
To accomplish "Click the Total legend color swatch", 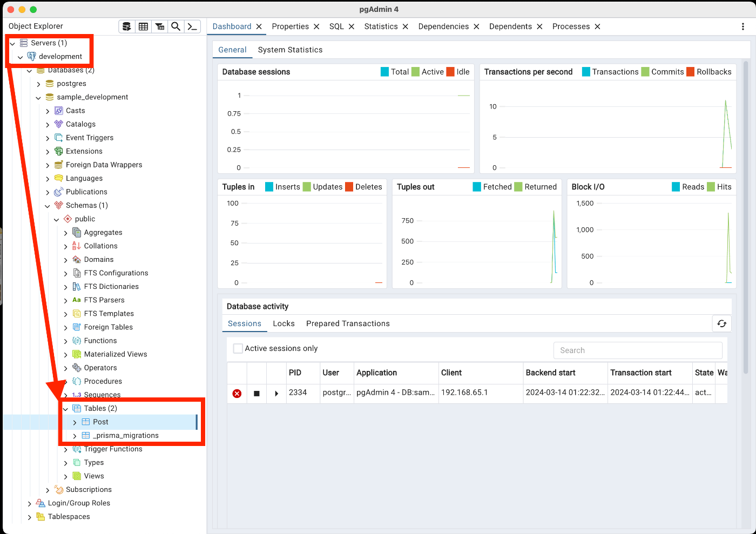I will click(384, 72).
